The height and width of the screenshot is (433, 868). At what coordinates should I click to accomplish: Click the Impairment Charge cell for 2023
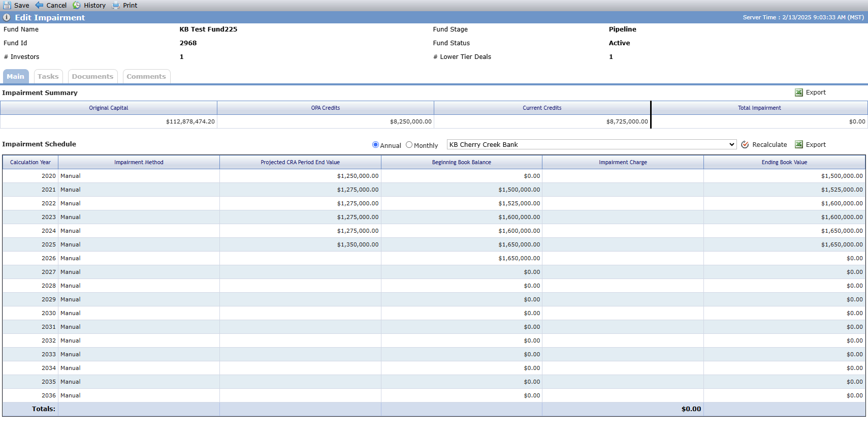[623, 217]
